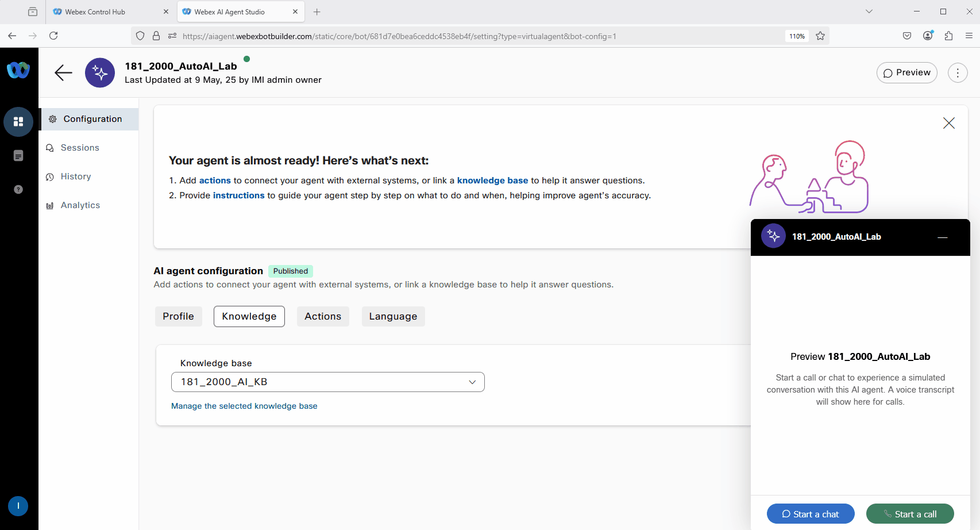Open the dashboard grid icon in sidebar
The width and height of the screenshot is (980, 530).
point(18,122)
